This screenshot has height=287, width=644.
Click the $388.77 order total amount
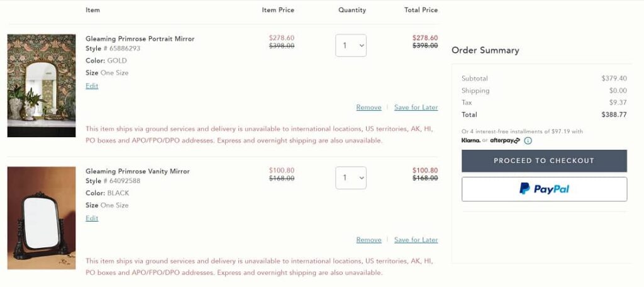pyautogui.click(x=614, y=115)
